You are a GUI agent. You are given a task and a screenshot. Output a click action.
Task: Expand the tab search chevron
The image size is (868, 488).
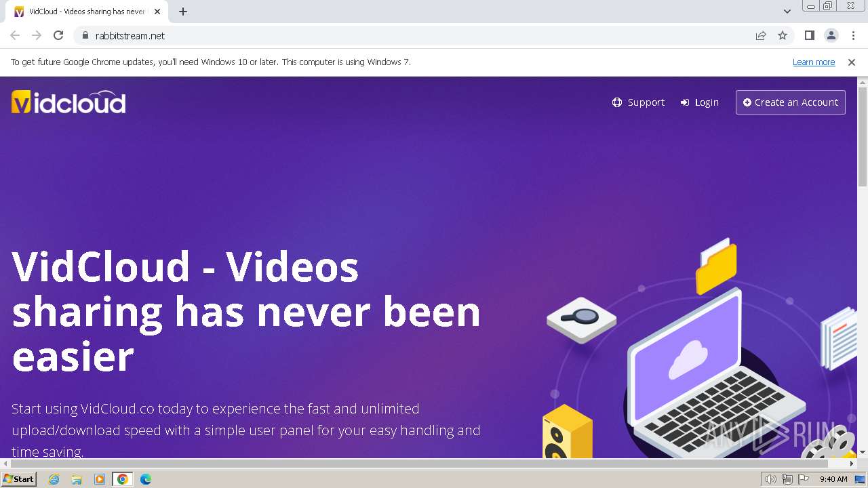point(787,11)
